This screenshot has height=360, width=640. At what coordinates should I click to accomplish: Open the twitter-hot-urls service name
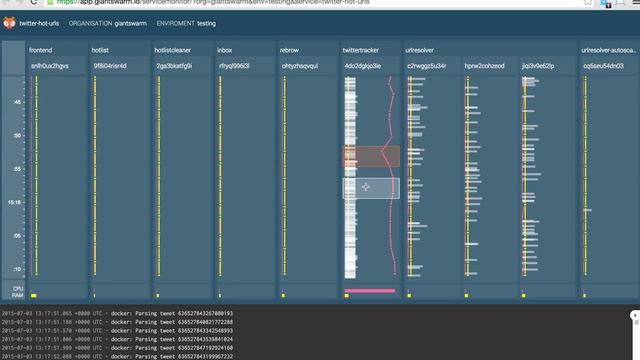click(39, 24)
